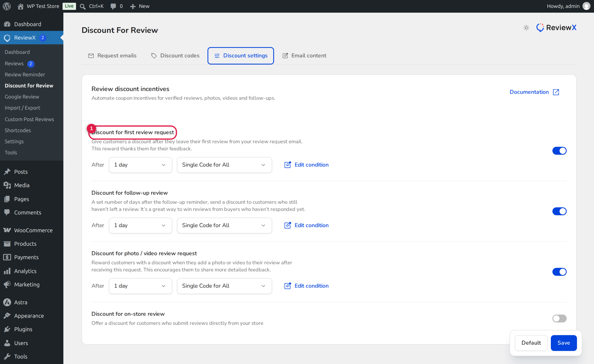Viewport: 594px width, 364px height.
Task: Click the Default button
Action: point(531,343)
